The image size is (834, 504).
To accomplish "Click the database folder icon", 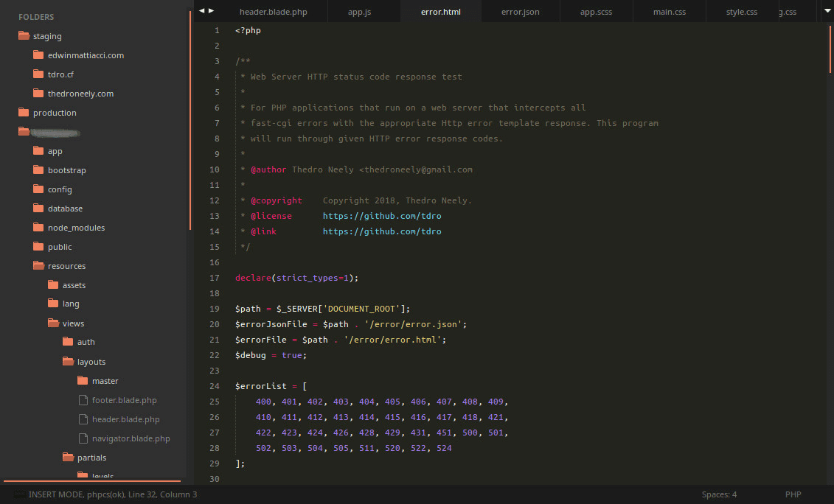I will click(x=38, y=208).
